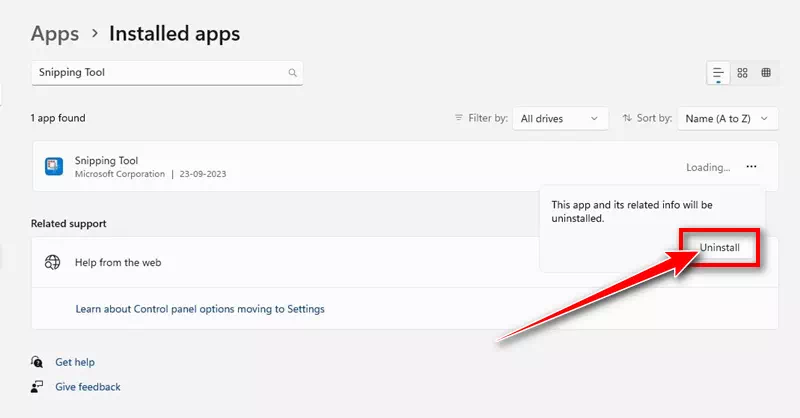Click the Loading... status text
Image resolution: width=800 pixels, height=418 pixels.
[x=708, y=167]
